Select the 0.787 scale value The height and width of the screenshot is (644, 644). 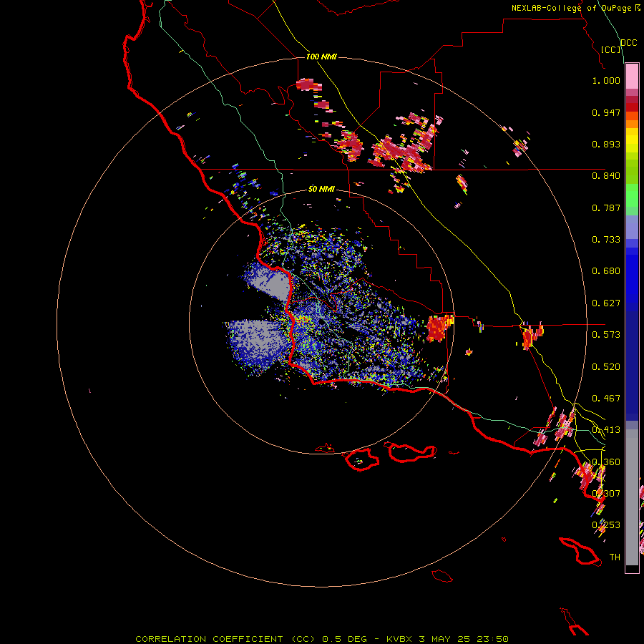[606, 208]
